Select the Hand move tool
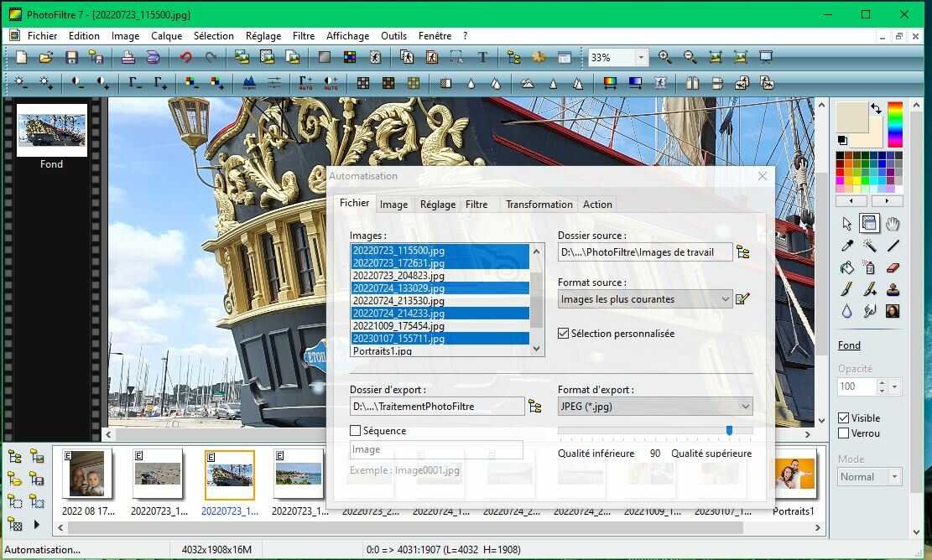 (893, 224)
